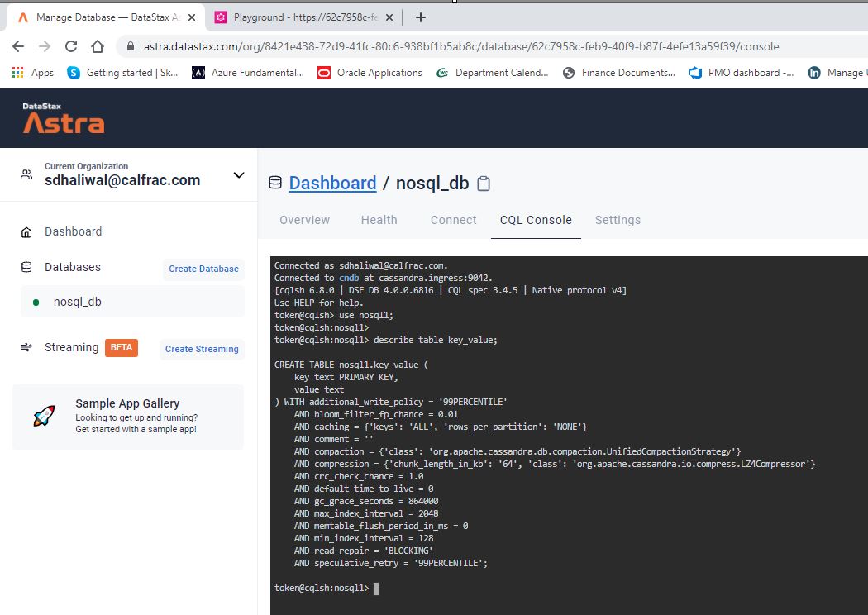Switch to the Overview tab
Screen dimensions: 868x615
[x=304, y=220]
